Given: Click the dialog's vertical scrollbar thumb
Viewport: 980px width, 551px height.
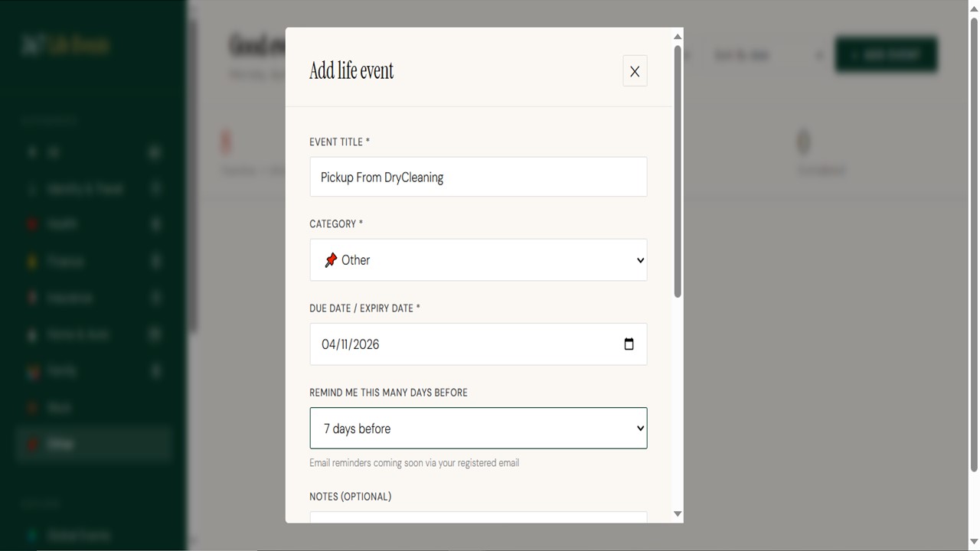Looking at the screenshot, I should click(x=677, y=172).
